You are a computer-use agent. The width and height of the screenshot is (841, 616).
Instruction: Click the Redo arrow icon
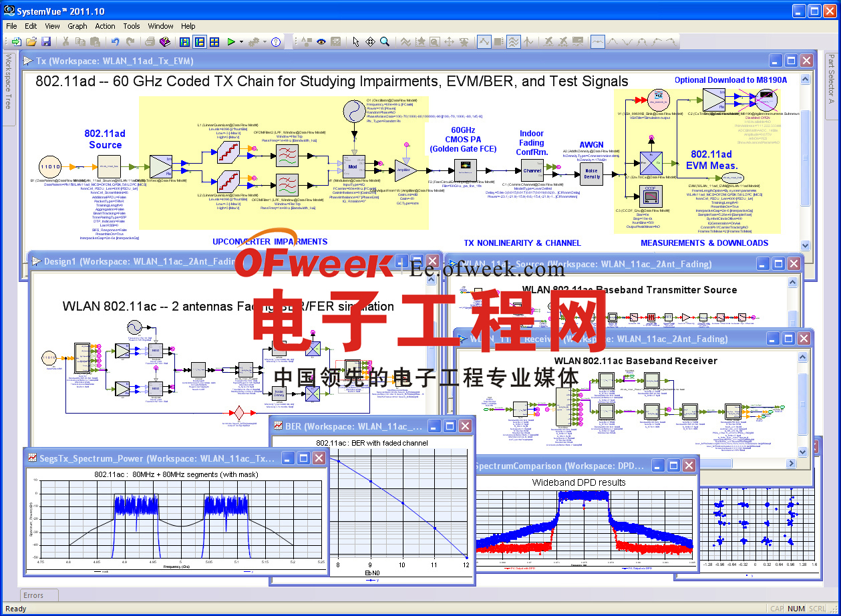[x=130, y=41]
